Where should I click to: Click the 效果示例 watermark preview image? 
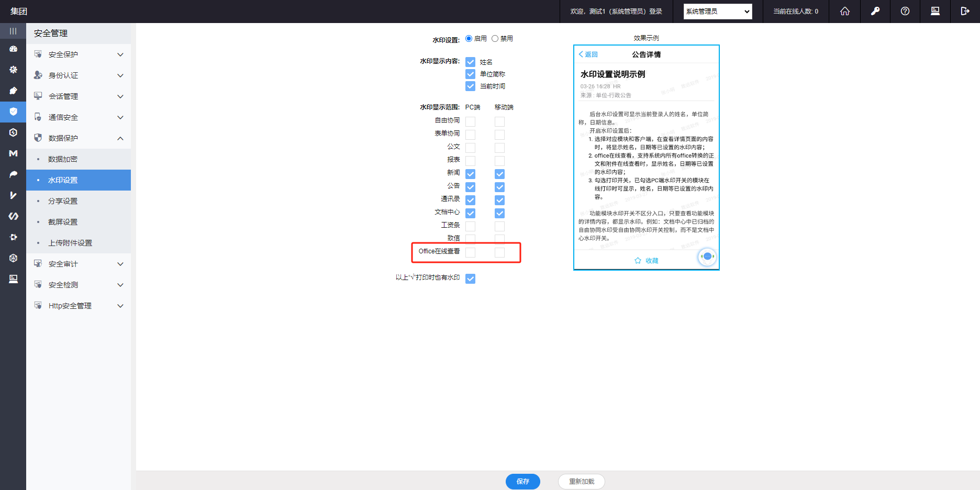point(647,158)
